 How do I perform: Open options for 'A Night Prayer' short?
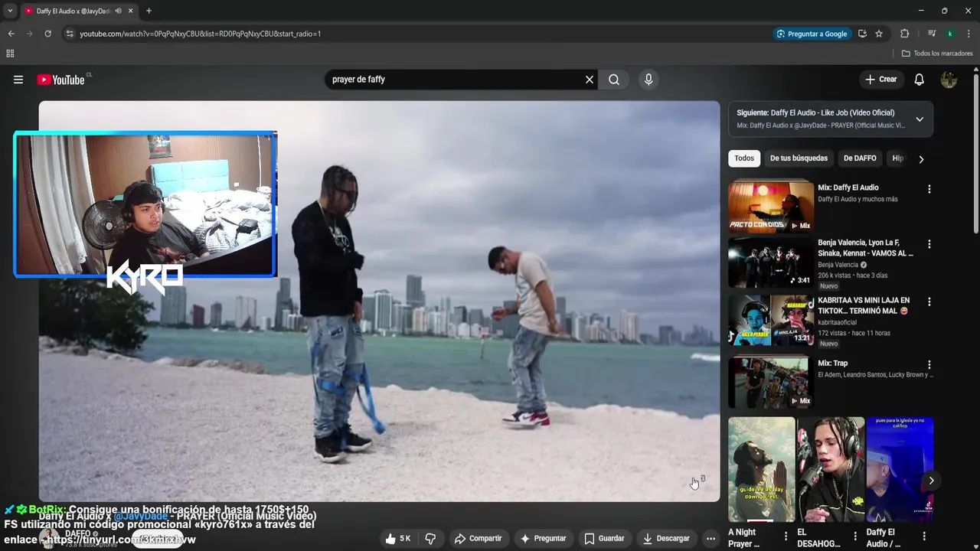pyautogui.click(x=786, y=536)
